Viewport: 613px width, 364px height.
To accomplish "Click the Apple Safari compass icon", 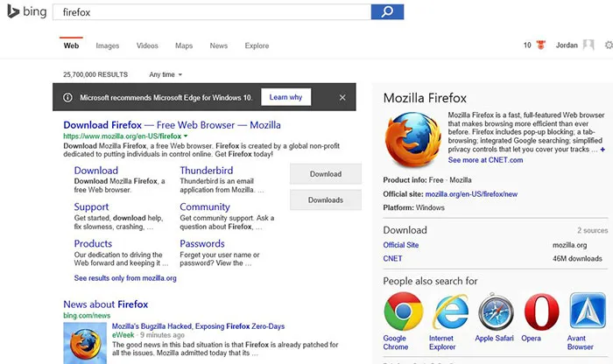I will [496, 311].
